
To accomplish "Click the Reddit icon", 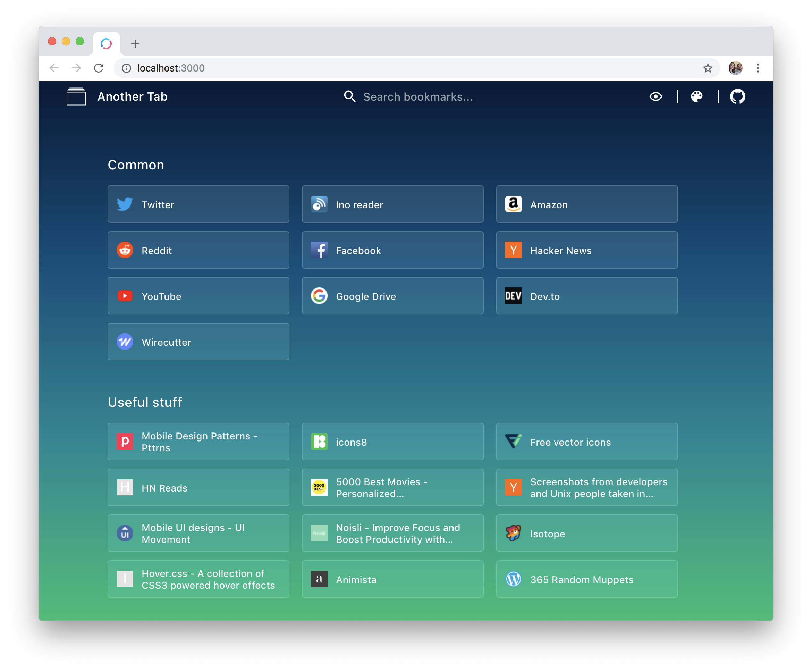I will pos(125,250).
